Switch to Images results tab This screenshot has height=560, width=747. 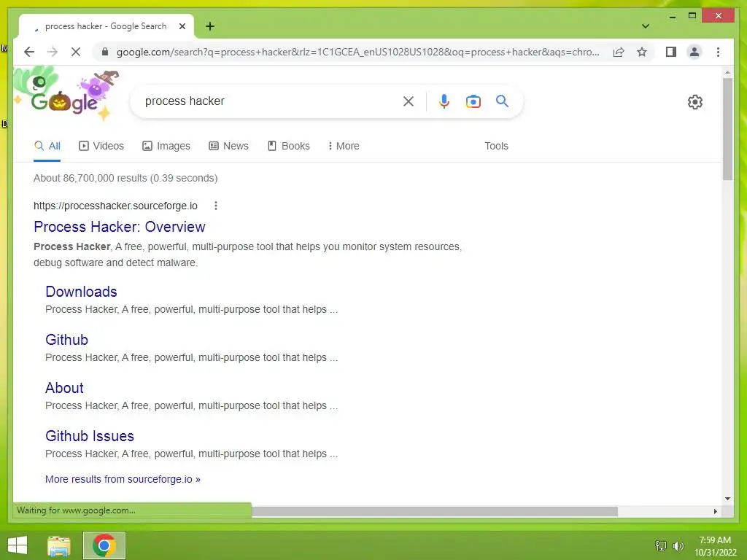[x=166, y=146]
